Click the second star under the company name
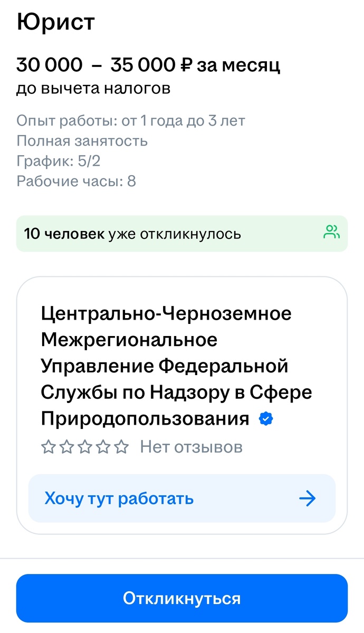The width and height of the screenshot is (364, 633). (66, 446)
